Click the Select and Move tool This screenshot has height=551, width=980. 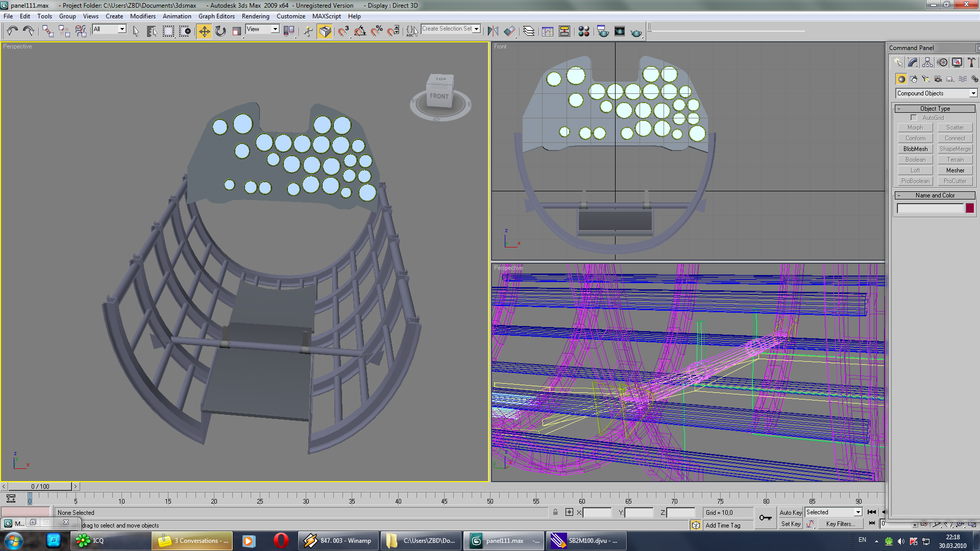(x=204, y=32)
